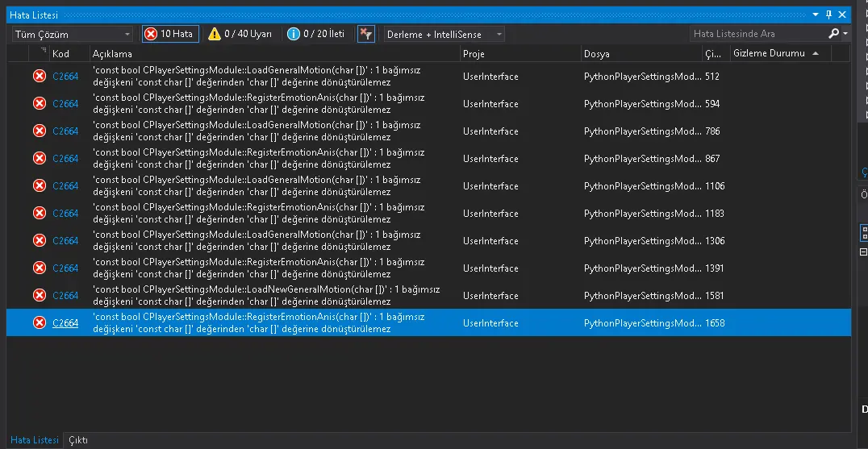Click the error icon on line 1106 row
Viewport: 868px width, 449px height.
(39, 186)
